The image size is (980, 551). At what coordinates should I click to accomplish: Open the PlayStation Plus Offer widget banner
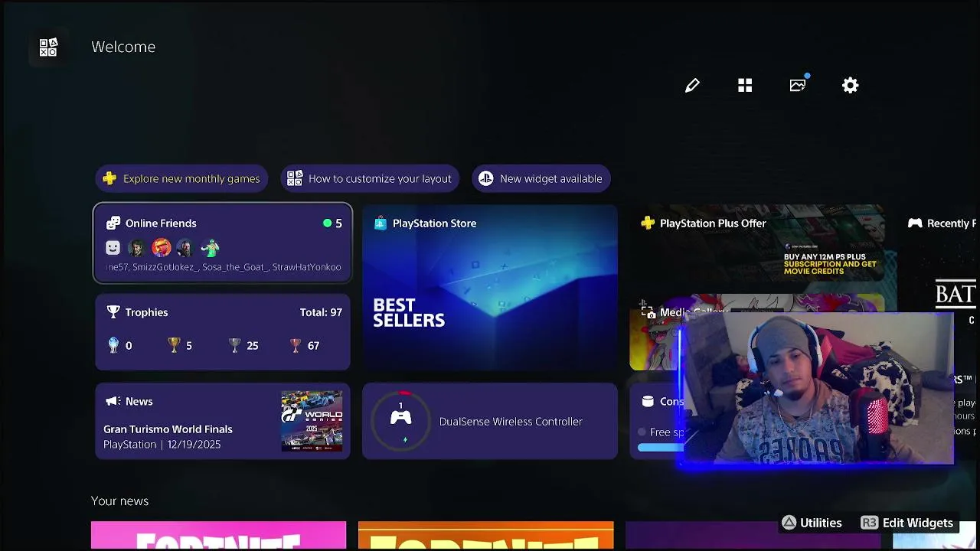[757, 243]
